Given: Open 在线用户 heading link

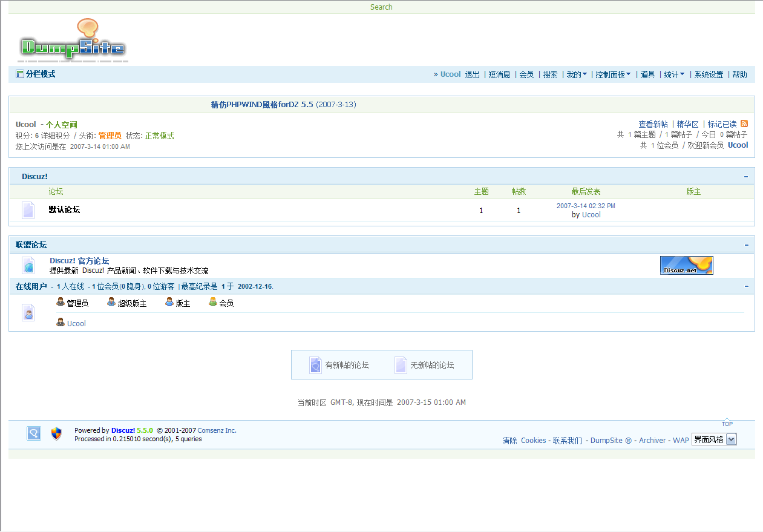Looking at the screenshot, I should pyautogui.click(x=31, y=286).
